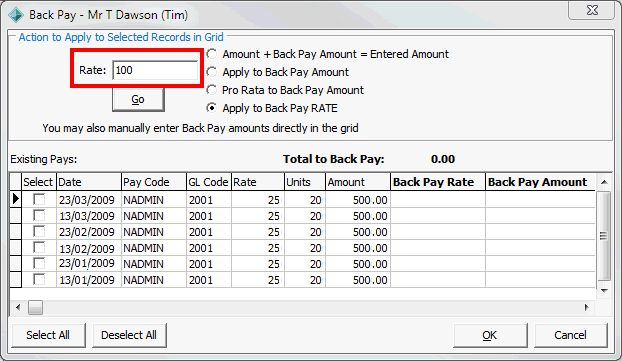The image size is (622, 361).
Task: Click the horizontal scrollbar thumb
Action: click(x=35, y=307)
